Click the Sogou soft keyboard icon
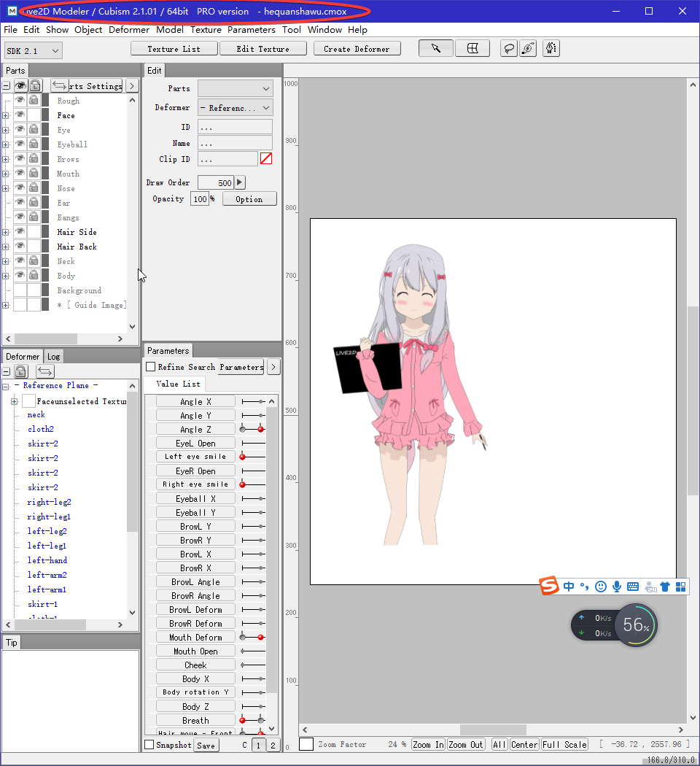 tap(633, 587)
